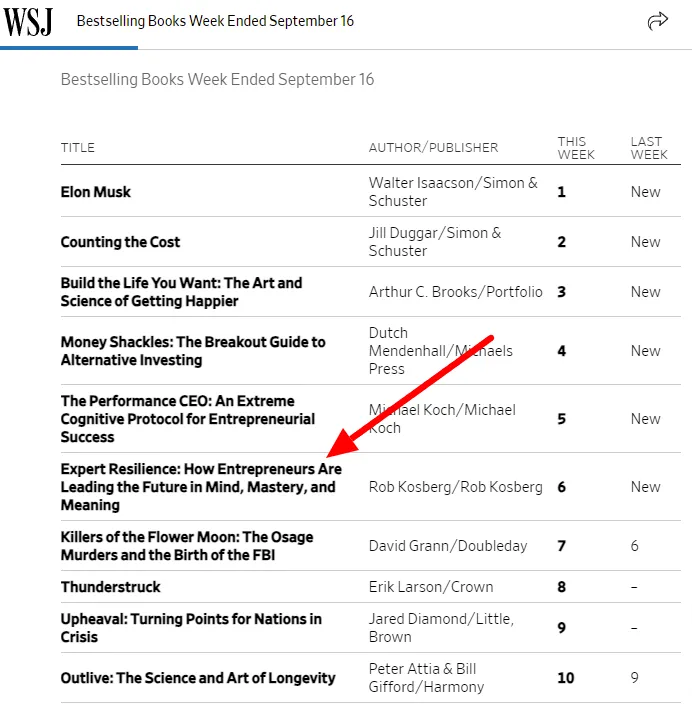The height and width of the screenshot is (712, 692).
Task: Open the Outlive book title
Action: [198, 678]
